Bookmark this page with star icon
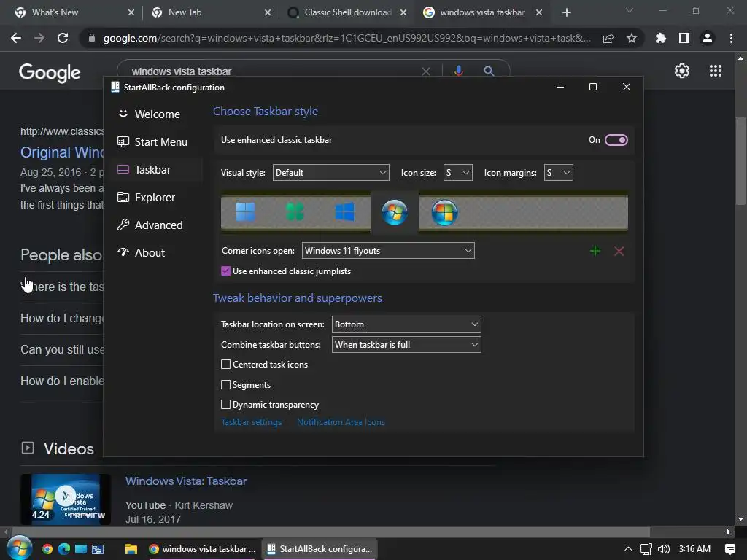The image size is (747, 560). pyautogui.click(x=632, y=38)
